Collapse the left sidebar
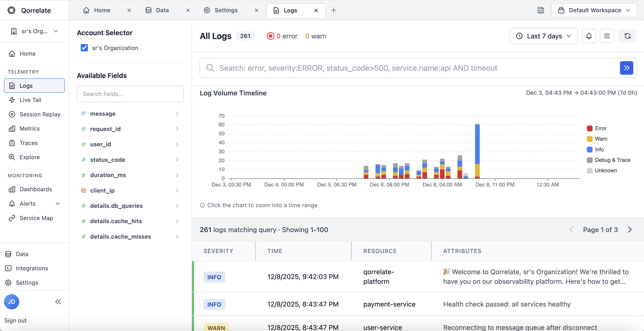The width and height of the screenshot is (644, 331). (x=58, y=302)
